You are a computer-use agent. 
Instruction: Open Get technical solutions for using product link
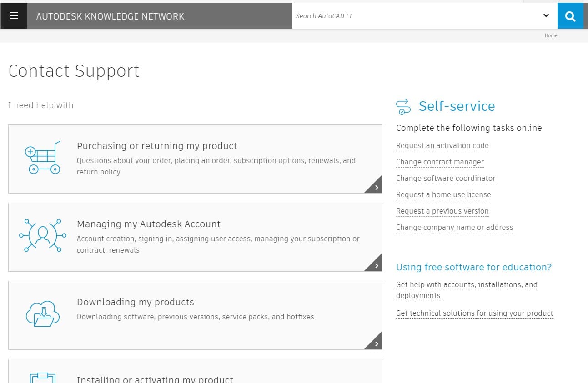[474, 313]
